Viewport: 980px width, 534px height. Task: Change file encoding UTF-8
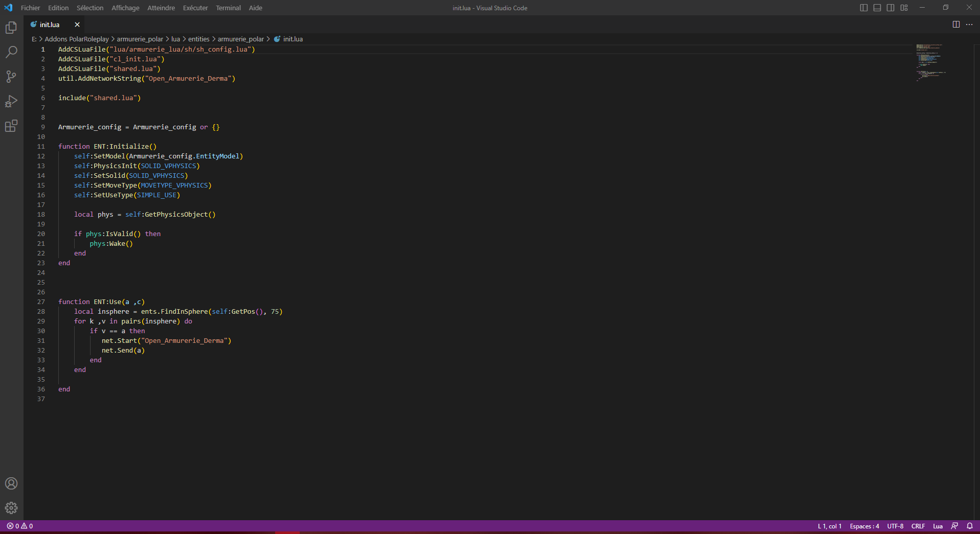click(895, 526)
